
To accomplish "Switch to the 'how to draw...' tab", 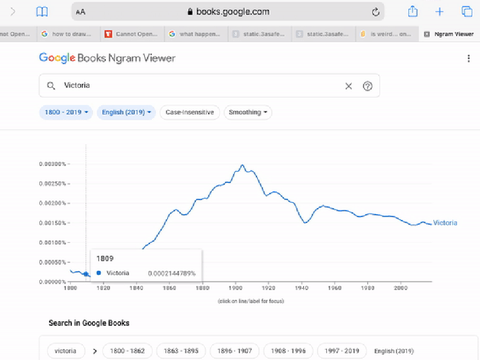I will pyautogui.click(x=68, y=34).
